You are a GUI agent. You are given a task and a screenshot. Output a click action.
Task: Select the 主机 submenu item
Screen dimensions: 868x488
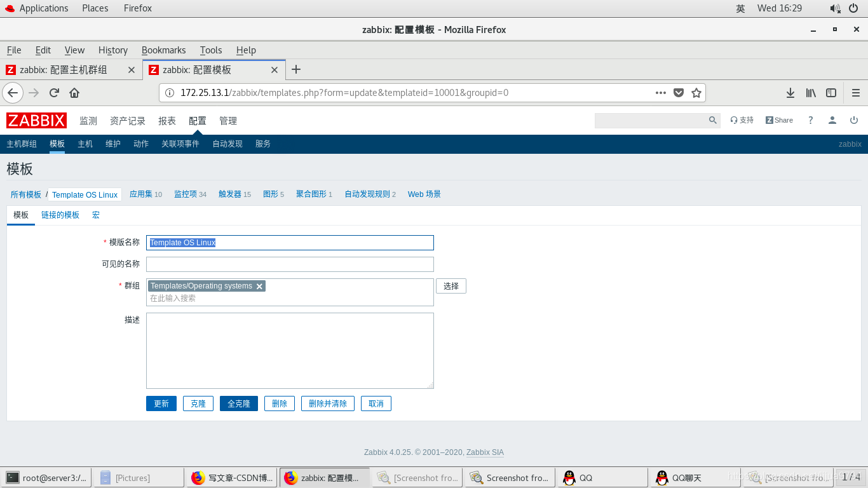point(85,144)
